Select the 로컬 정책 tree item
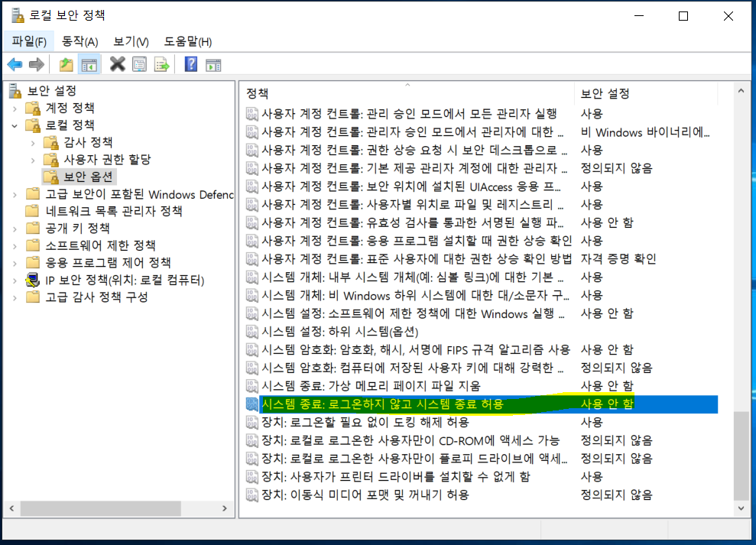This screenshot has height=545, width=756. [x=70, y=125]
